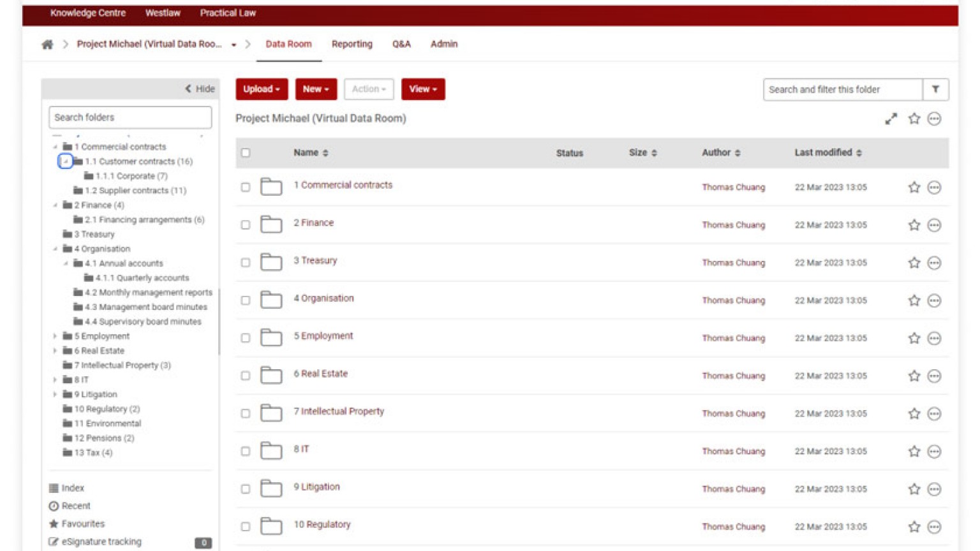Favourite the current folder using header star
This screenshot has height=551, width=980.
[914, 119]
